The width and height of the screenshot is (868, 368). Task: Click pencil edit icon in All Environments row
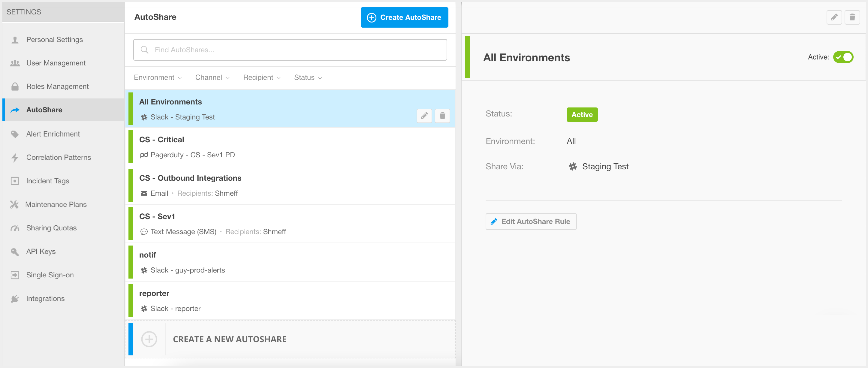pos(424,116)
